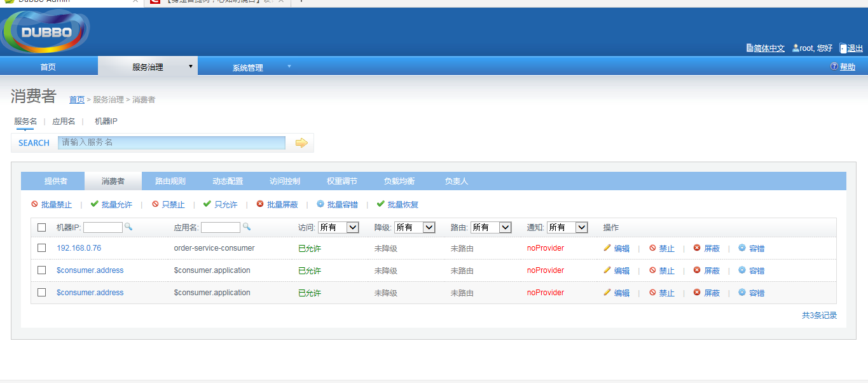Go to 首页 in navigation bar

point(48,67)
